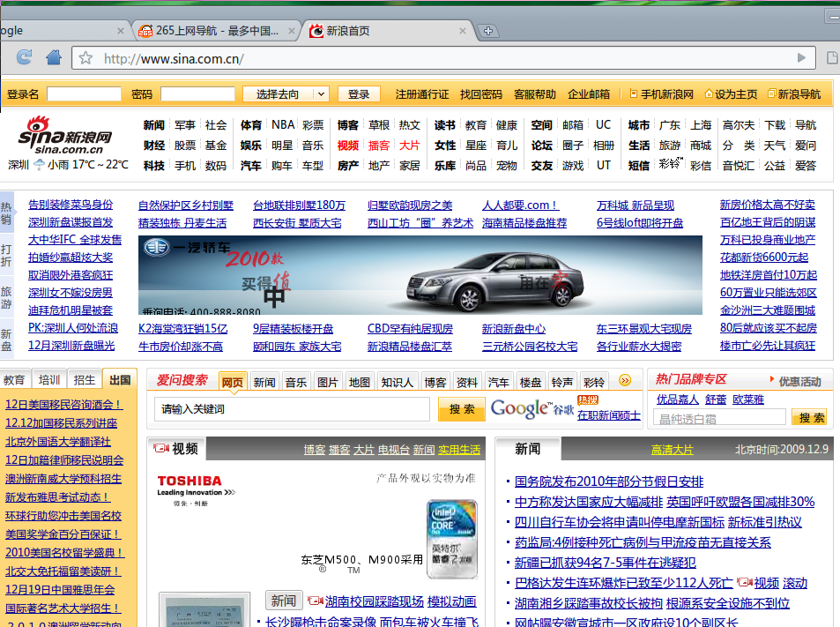The height and width of the screenshot is (627, 840).
Task: Click the Toshiba logo in the ad
Action: click(x=190, y=481)
